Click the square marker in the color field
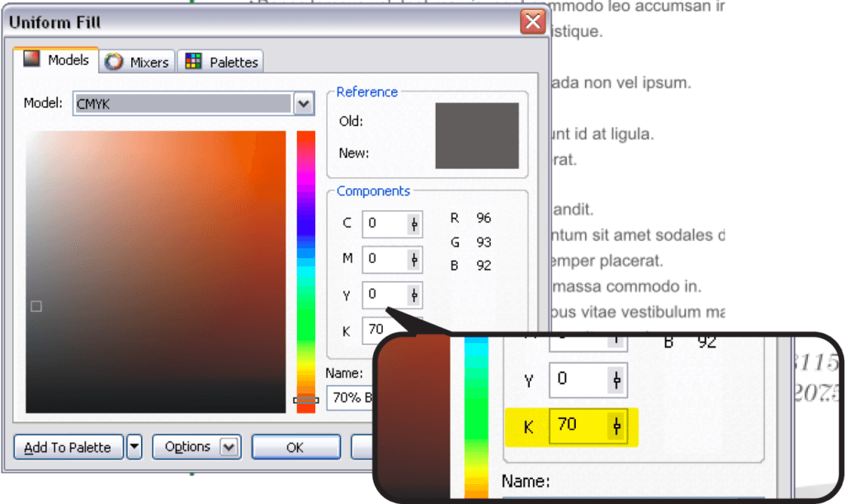845x504 pixels. [35, 306]
